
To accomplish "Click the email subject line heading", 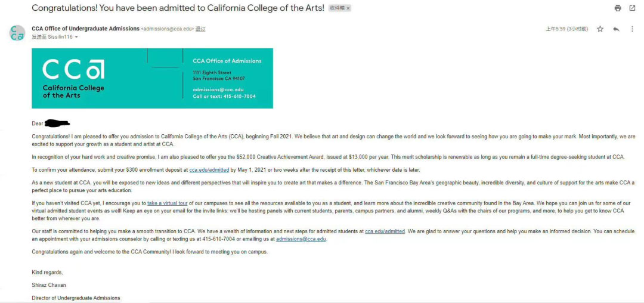I will click(178, 8).
